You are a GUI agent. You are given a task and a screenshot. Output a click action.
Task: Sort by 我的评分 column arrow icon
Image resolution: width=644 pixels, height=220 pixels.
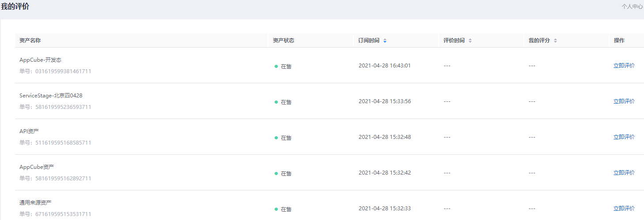point(555,41)
